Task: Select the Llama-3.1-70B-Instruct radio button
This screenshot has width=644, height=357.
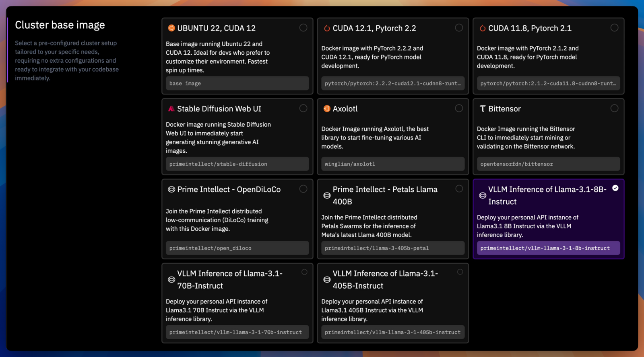Action: (305, 272)
